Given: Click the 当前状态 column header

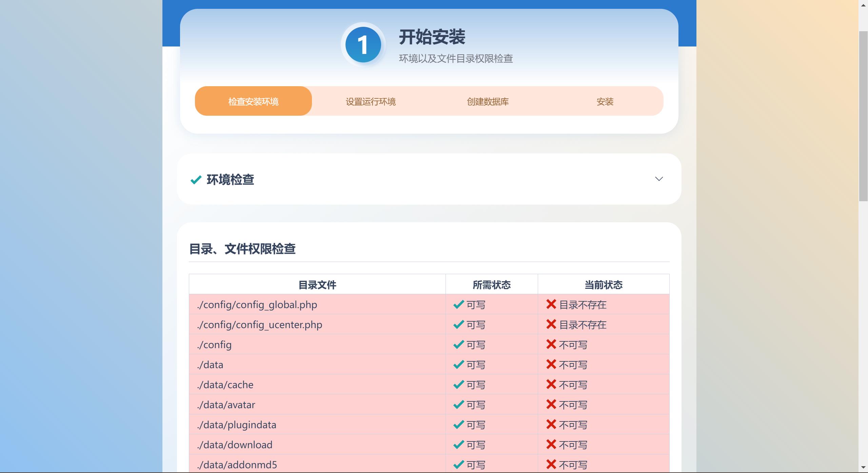Looking at the screenshot, I should point(604,284).
